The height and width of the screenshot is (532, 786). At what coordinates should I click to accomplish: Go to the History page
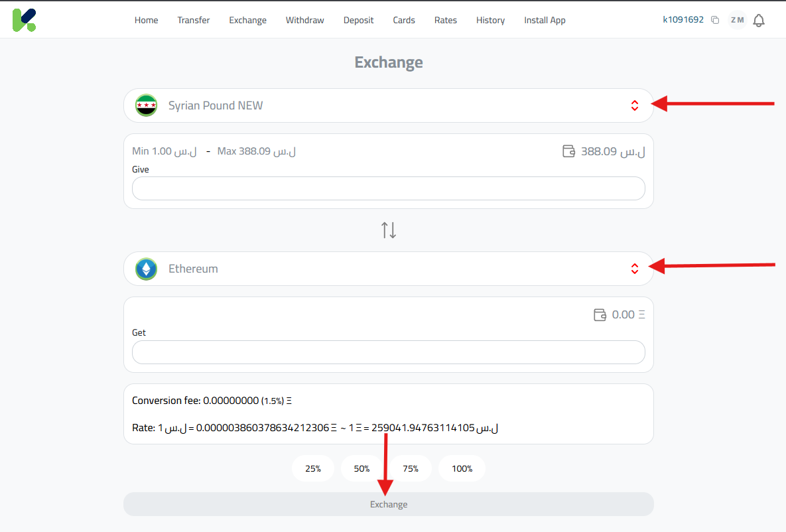point(490,20)
